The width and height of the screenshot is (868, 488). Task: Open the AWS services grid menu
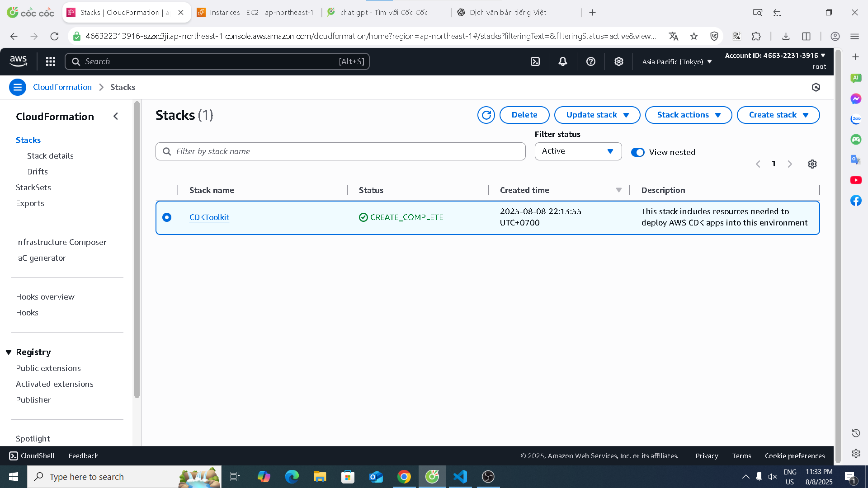pyautogui.click(x=50, y=61)
